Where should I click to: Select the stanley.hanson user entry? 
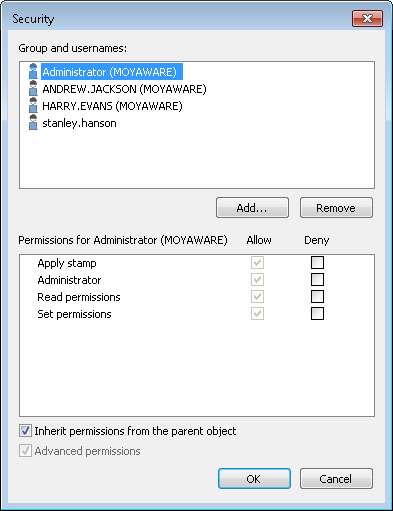(79, 123)
